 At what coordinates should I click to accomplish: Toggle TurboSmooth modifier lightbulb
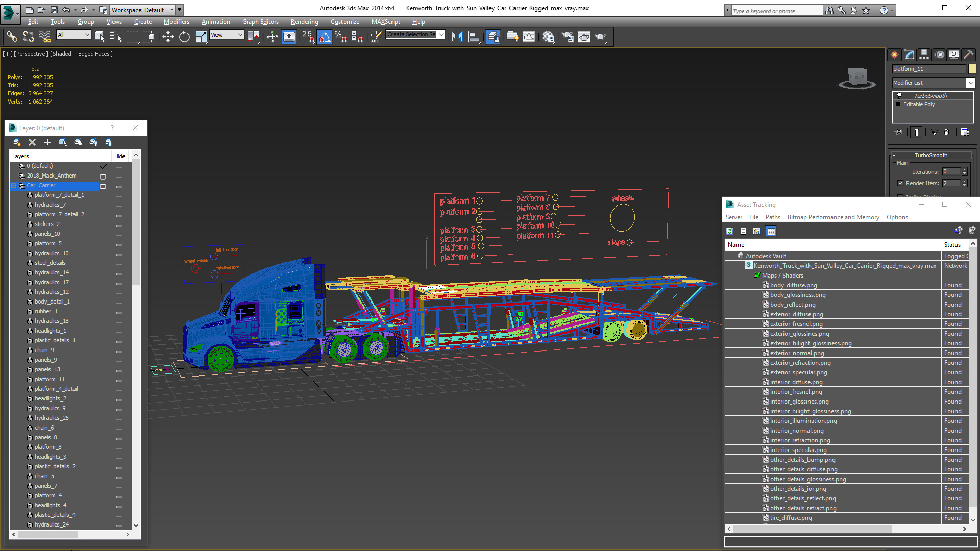coord(899,95)
